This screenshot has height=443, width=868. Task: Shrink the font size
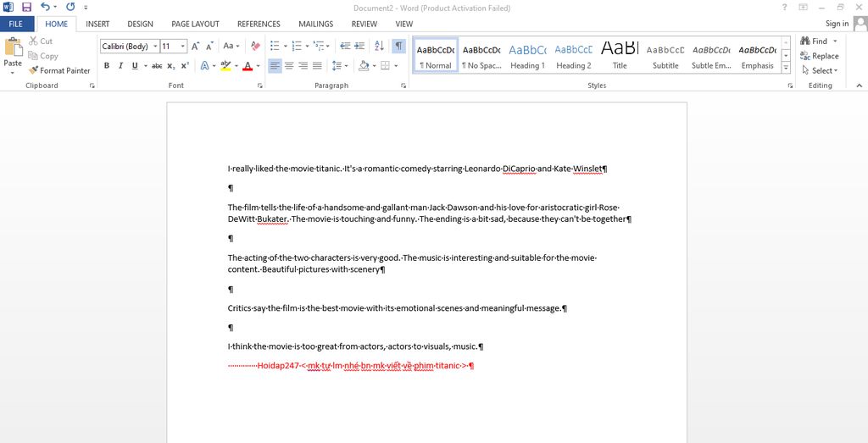click(x=210, y=47)
